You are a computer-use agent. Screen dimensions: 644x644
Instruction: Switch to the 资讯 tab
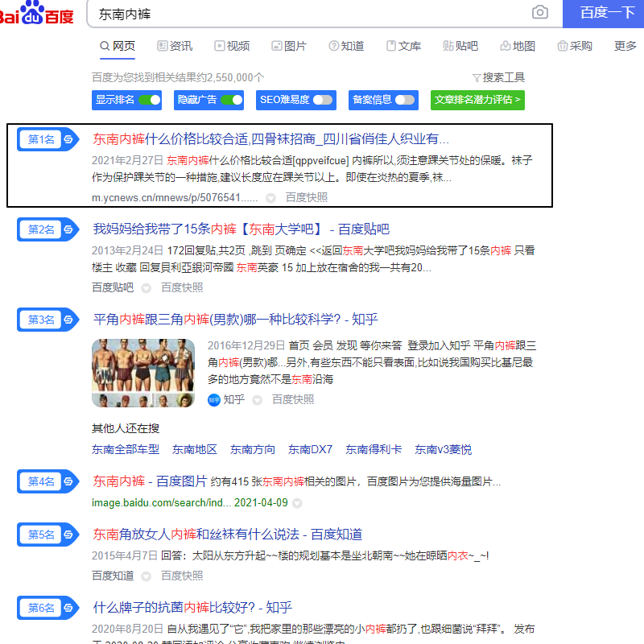175,46
